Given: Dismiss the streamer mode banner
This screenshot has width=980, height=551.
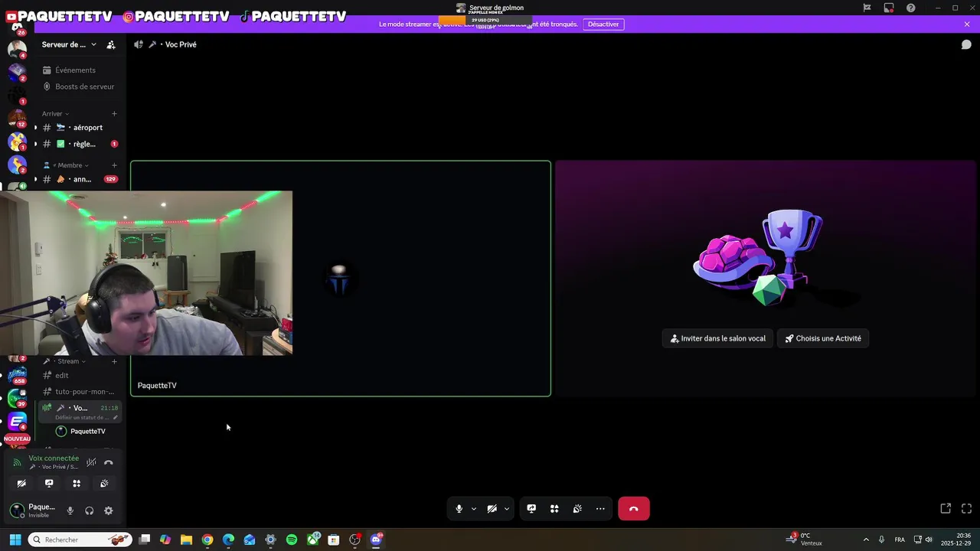Looking at the screenshot, I should 967,24.
